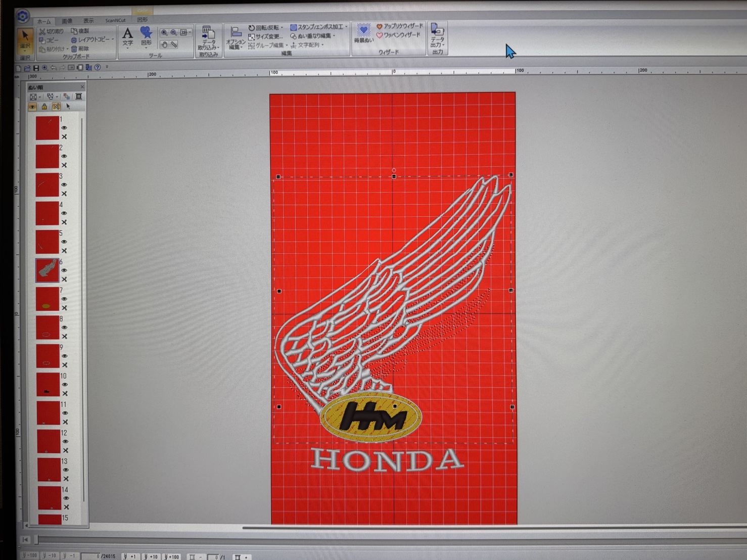Viewport: 747px width, 560px height.
Task: Click 複製 (duplicate) button
Action: (80, 31)
